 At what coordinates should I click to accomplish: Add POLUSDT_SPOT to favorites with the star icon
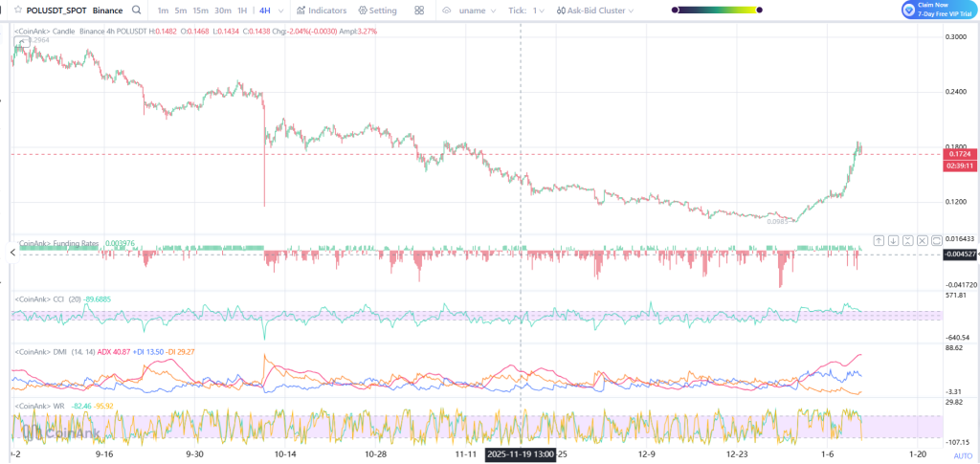[18, 11]
